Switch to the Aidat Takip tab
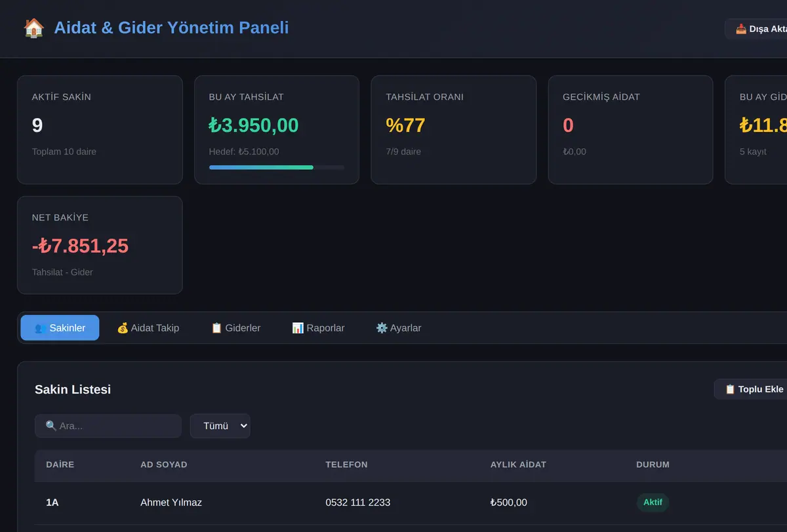787x532 pixels. (x=148, y=328)
